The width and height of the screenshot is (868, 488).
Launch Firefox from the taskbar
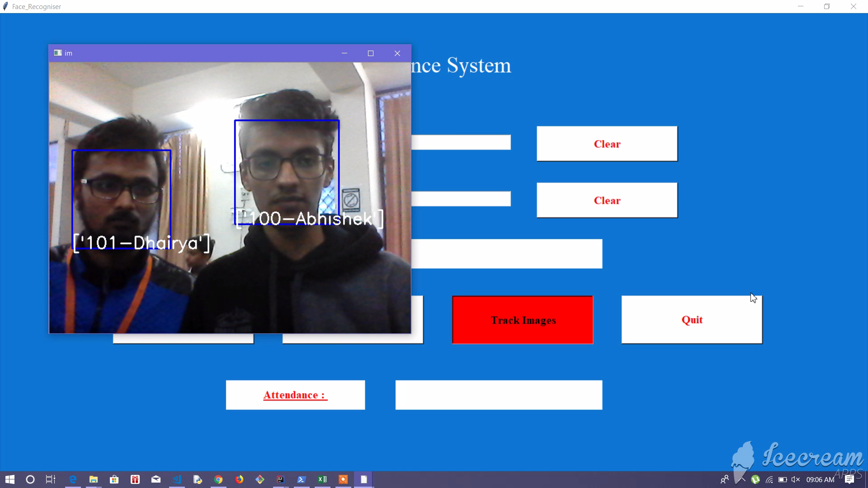point(239,479)
